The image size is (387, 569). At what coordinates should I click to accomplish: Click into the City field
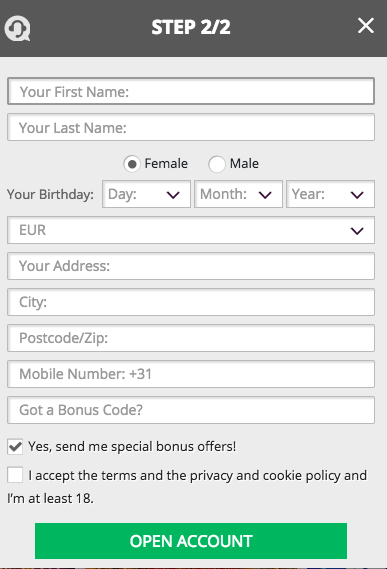(191, 302)
